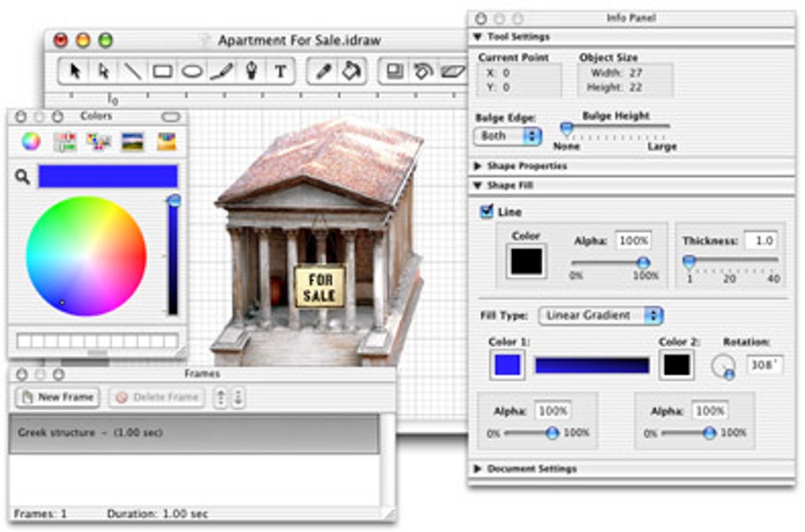Click the Rotation value field
The height and width of the screenshot is (532, 805).
click(x=765, y=365)
